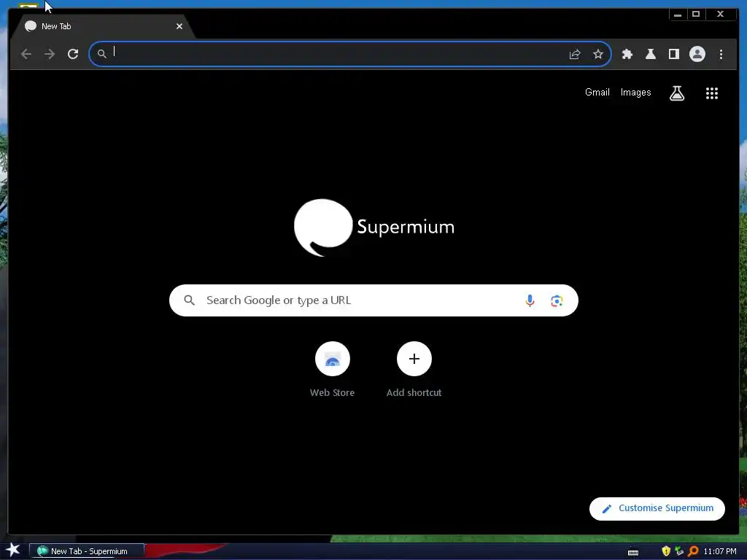Open the Images link
Image resolution: width=747 pixels, height=560 pixels.
coord(635,93)
